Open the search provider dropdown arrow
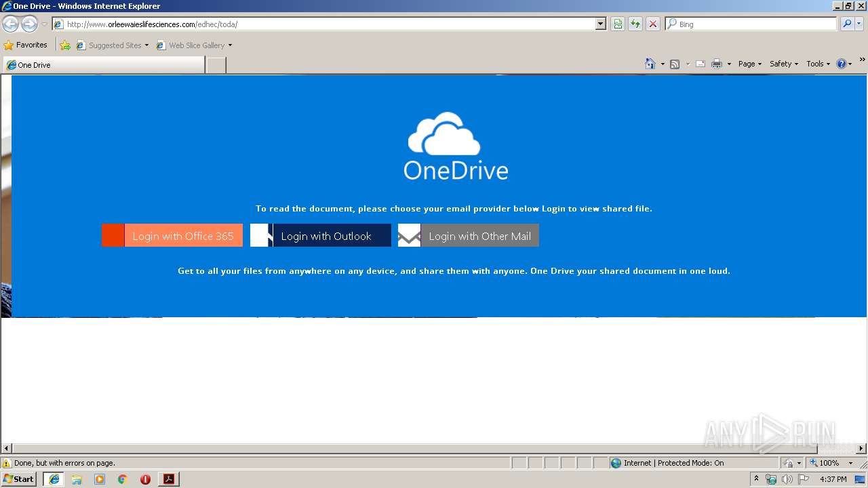This screenshot has height=488, width=868. point(859,24)
